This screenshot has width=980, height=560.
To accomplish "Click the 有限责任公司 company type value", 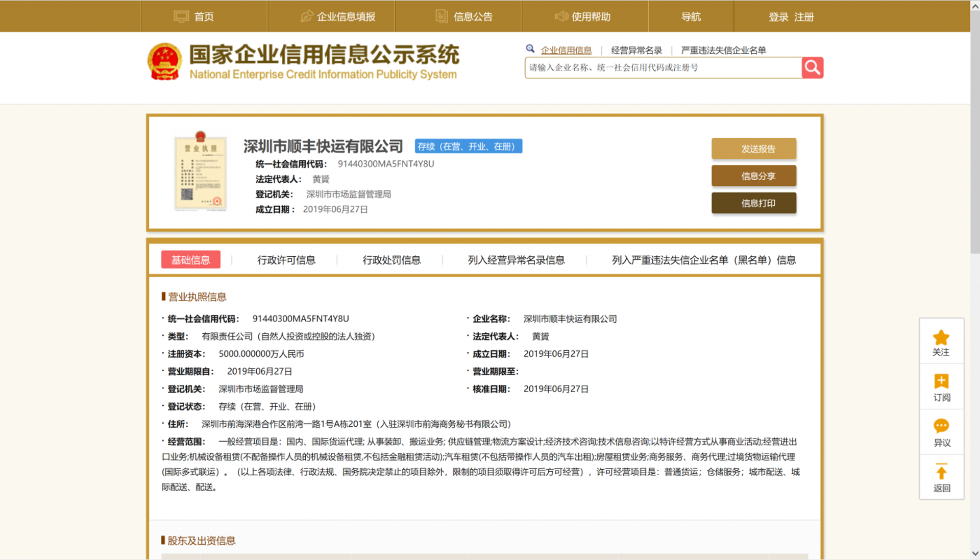I will (288, 336).
